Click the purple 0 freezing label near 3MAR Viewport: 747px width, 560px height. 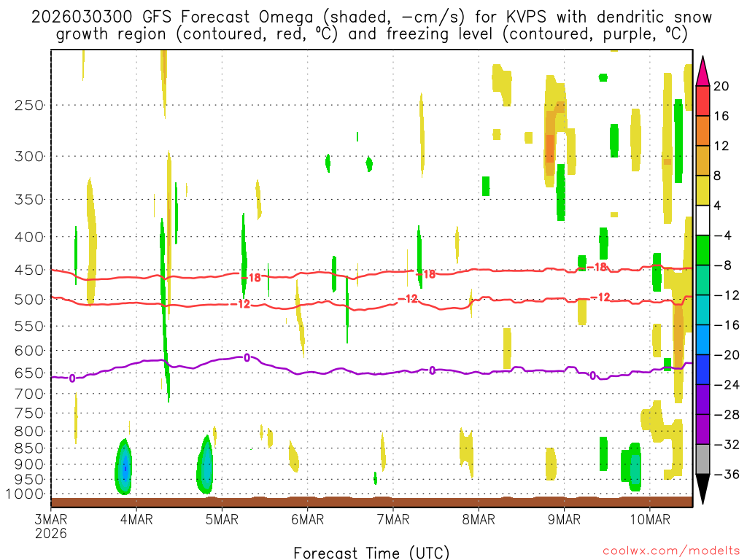(x=72, y=378)
